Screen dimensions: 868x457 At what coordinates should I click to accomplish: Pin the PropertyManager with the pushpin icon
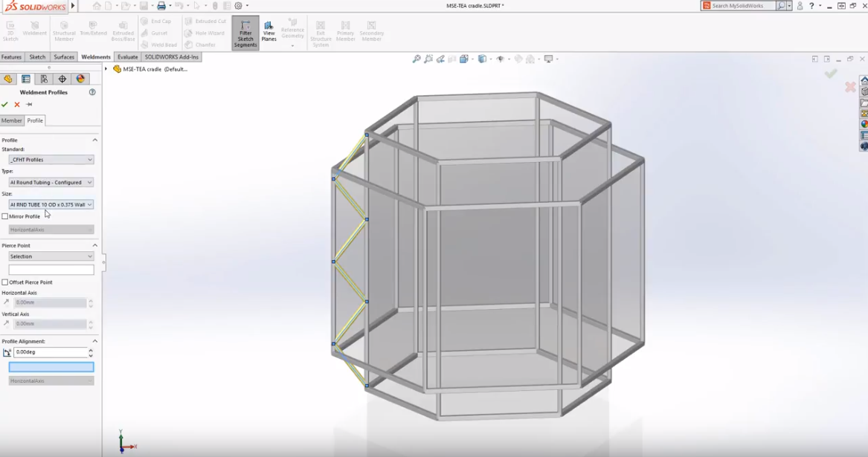[29, 105]
